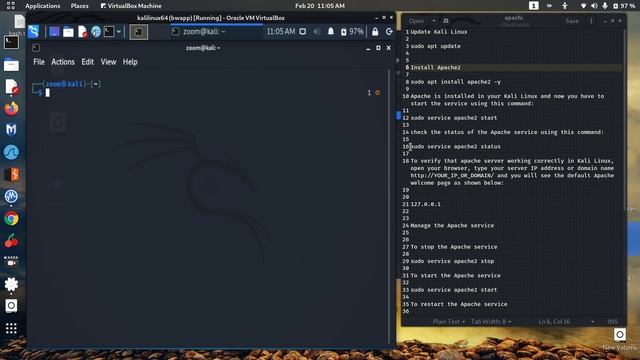
Task: Open the VirtualBox Machine app menu
Action: tap(131, 6)
